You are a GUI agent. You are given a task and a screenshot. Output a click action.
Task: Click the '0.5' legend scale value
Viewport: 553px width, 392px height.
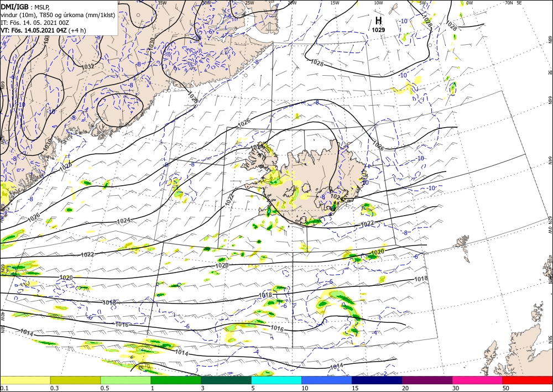pyautogui.click(x=105, y=388)
